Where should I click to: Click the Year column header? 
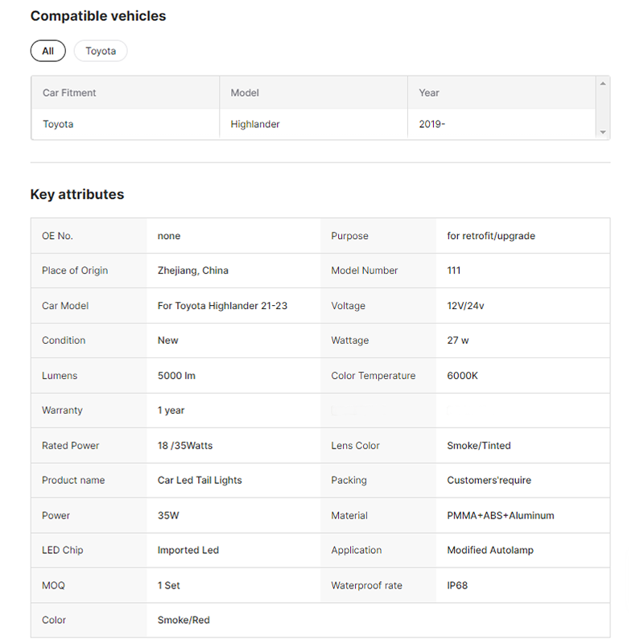coord(429,93)
